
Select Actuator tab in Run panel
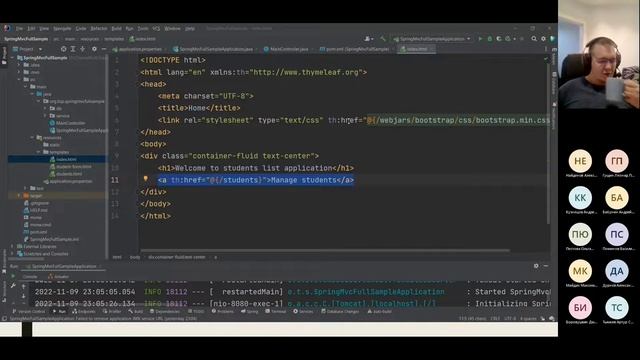59,276
